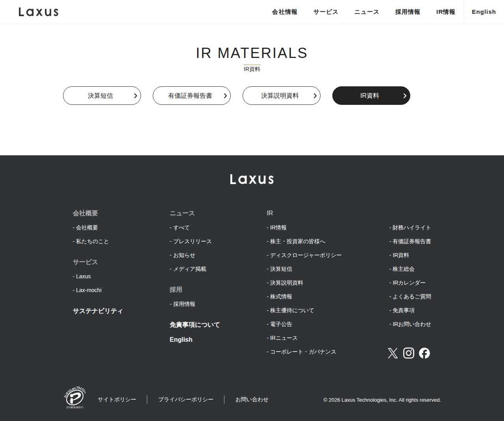The image size is (504, 421).
Task: Open the footer '- 決算短信' link
Action: [279, 269]
